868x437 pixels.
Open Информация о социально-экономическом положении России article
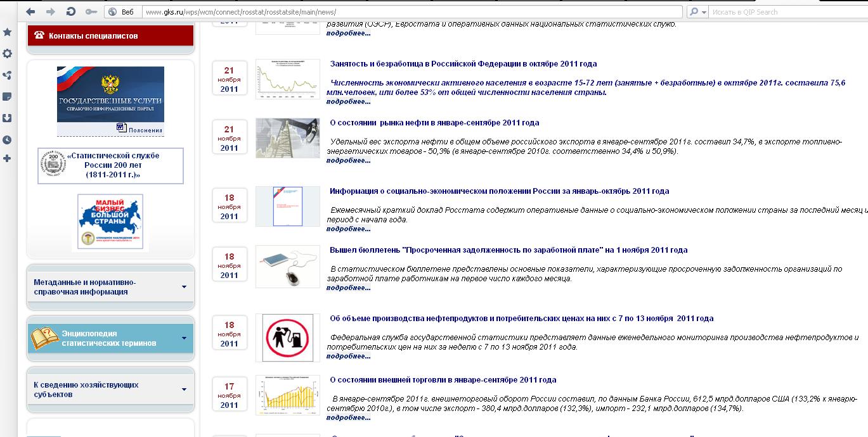(500, 191)
